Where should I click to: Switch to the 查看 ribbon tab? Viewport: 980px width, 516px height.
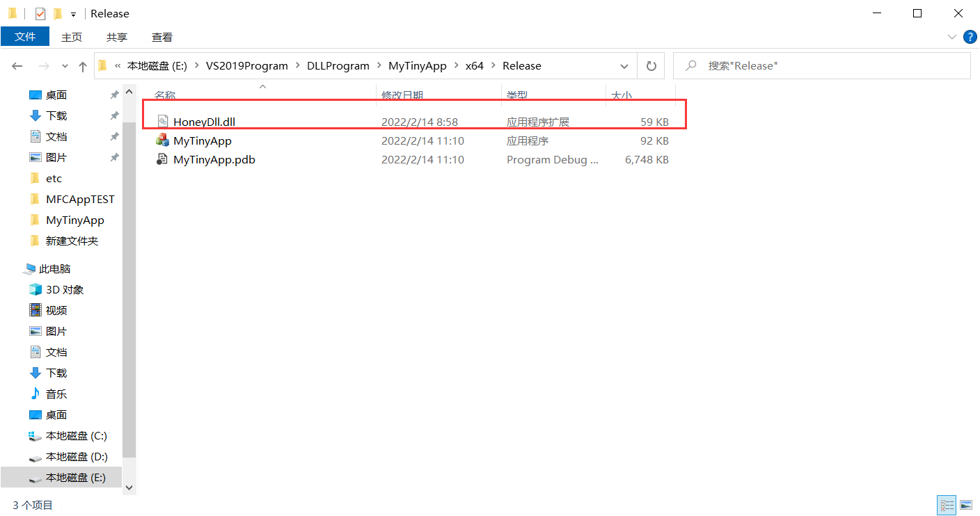[x=161, y=37]
